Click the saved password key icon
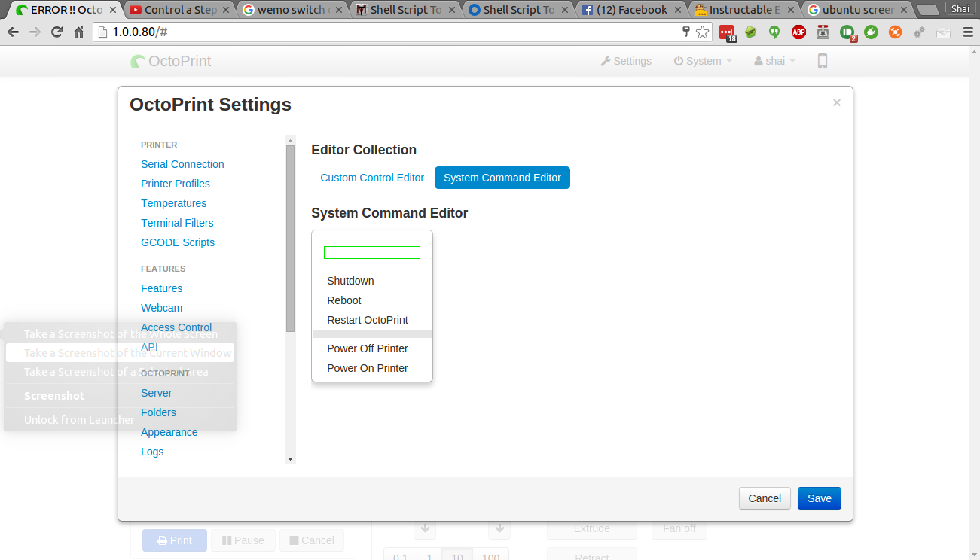The image size is (980, 560). 685,32
